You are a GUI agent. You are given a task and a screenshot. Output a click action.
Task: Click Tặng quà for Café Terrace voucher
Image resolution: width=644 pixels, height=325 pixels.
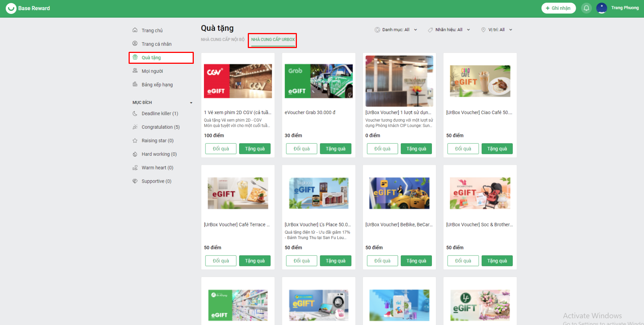tap(255, 261)
